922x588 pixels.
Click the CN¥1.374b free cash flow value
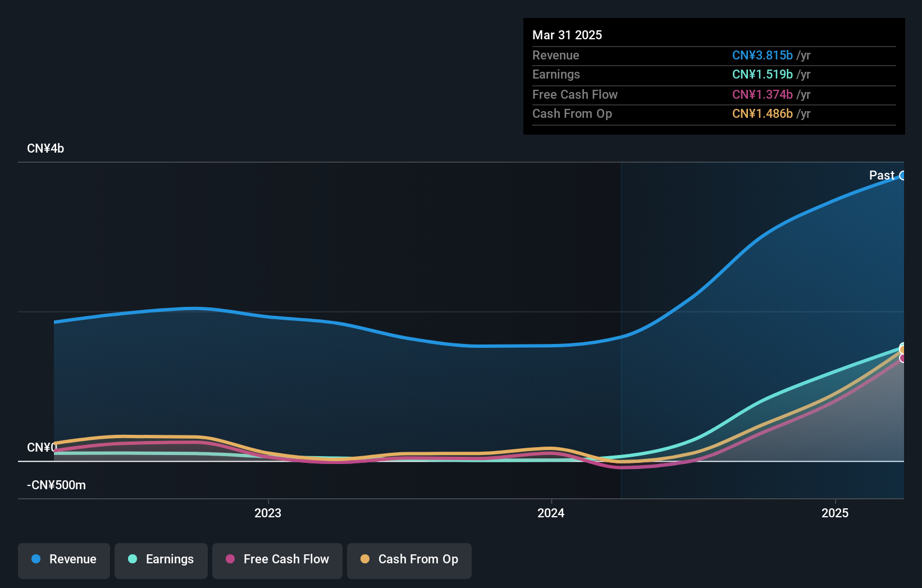(x=762, y=94)
